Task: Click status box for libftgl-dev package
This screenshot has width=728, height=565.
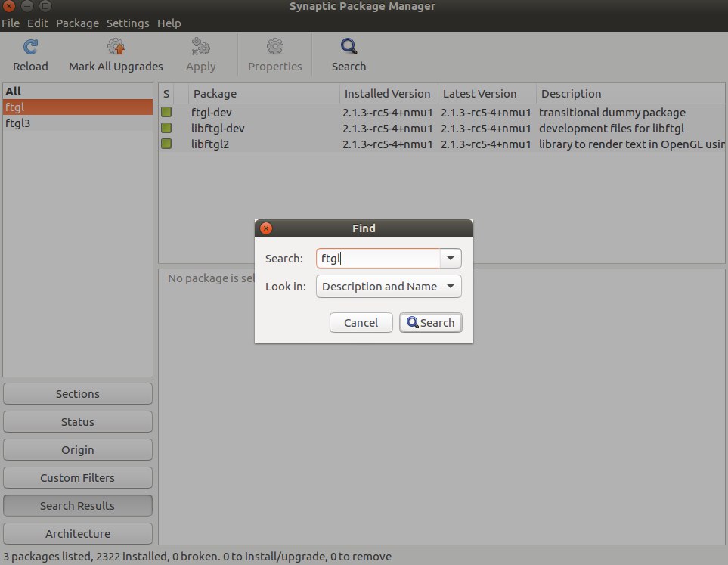Action: (x=166, y=128)
